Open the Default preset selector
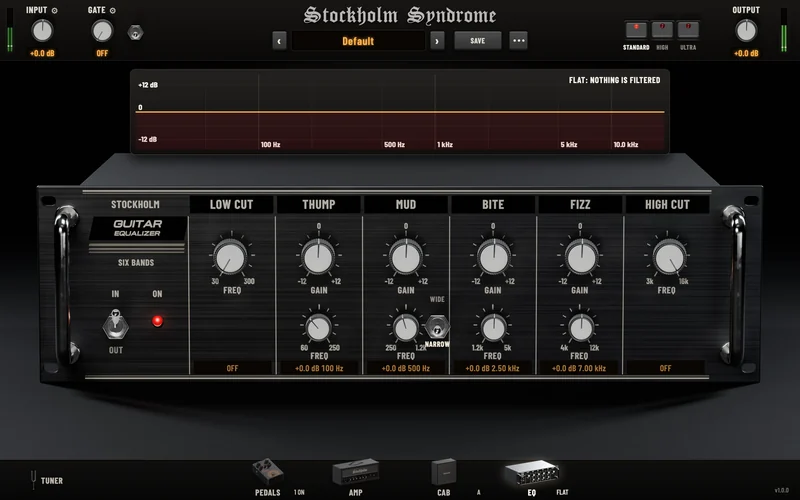Image resolution: width=800 pixels, height=500 pixels. click(358, 41)
